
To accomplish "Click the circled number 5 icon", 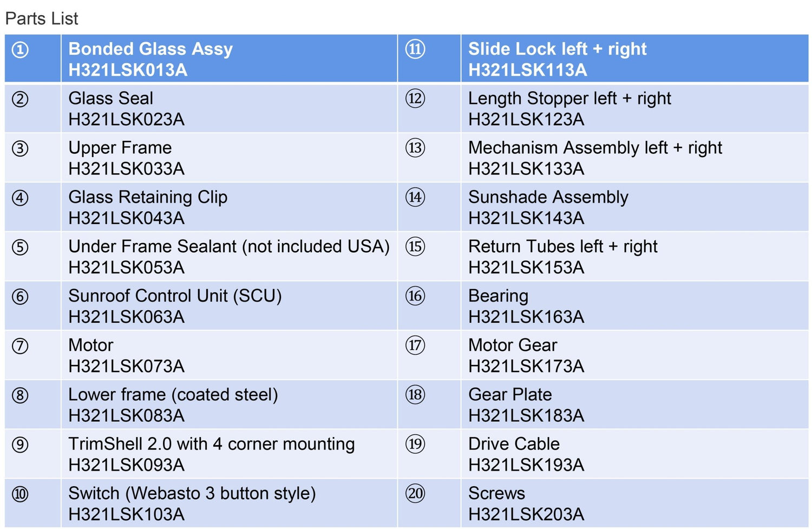I will point(20,247).
